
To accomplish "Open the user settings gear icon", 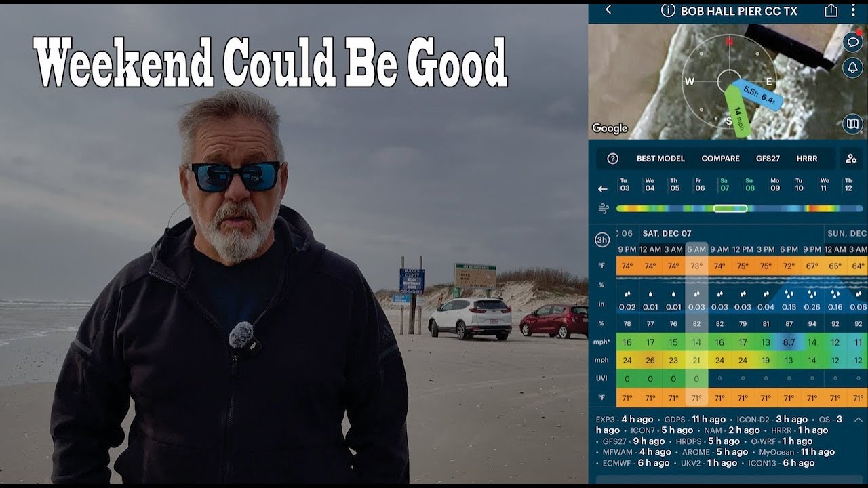I will pyautogui.click(x=850, y=159).
